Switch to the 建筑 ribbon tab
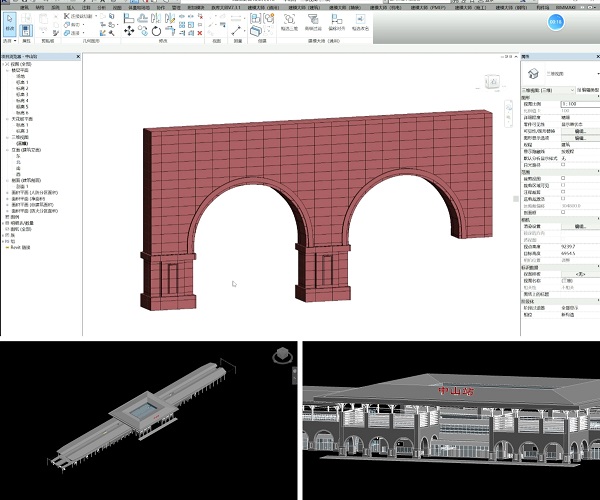 pos(25,7)
